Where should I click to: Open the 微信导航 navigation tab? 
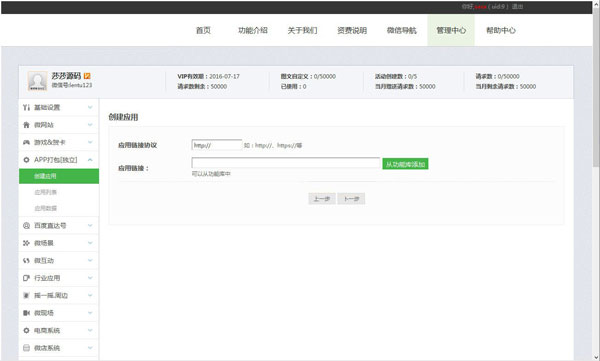(x=401, y=30)
